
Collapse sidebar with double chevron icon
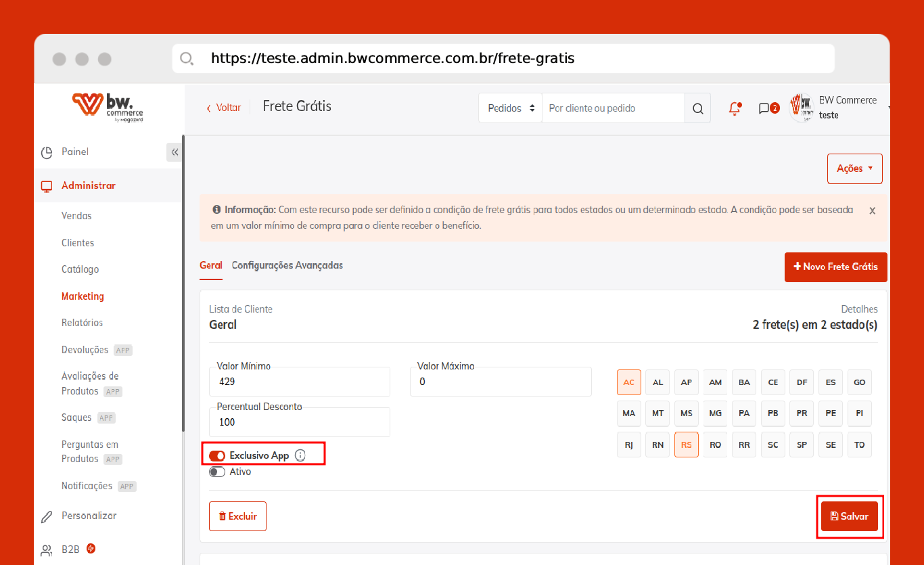pos(175,152)
